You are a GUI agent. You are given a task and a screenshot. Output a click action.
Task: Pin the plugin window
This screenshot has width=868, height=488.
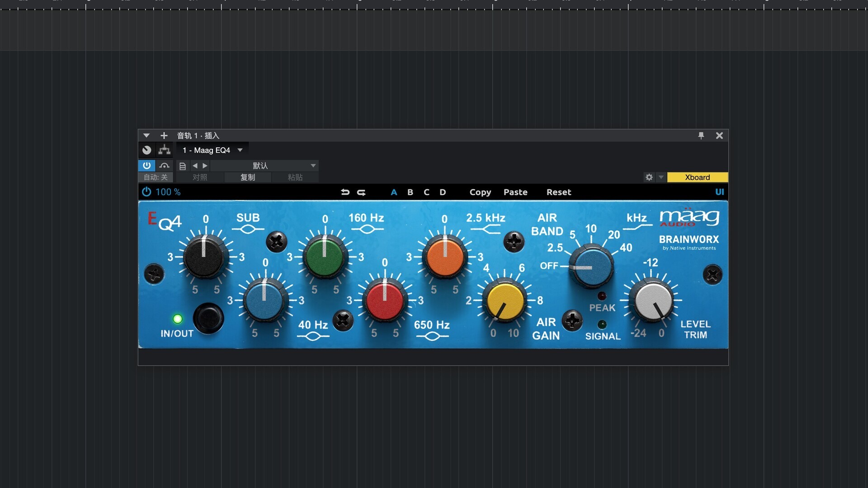click(x=701, y=136)
